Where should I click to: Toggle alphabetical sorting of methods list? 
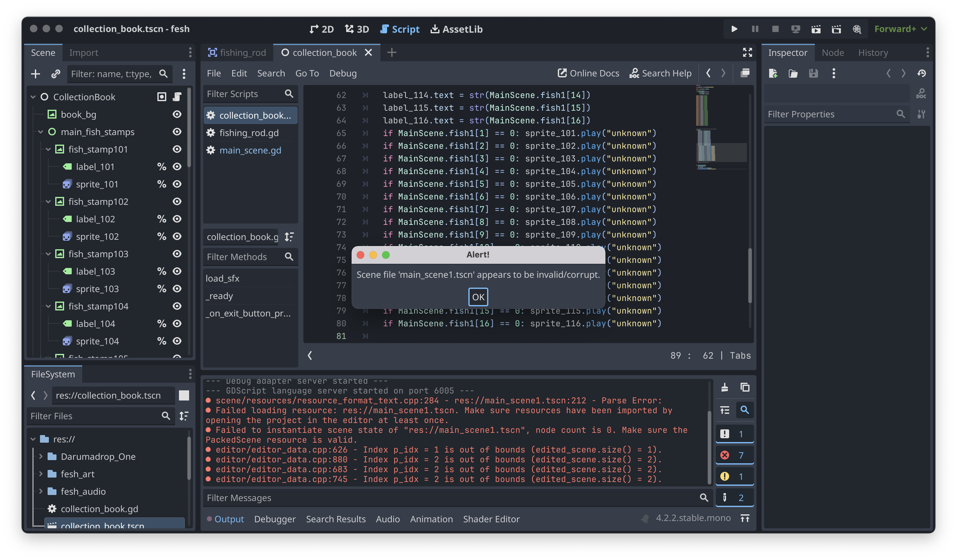coord(289,237)
